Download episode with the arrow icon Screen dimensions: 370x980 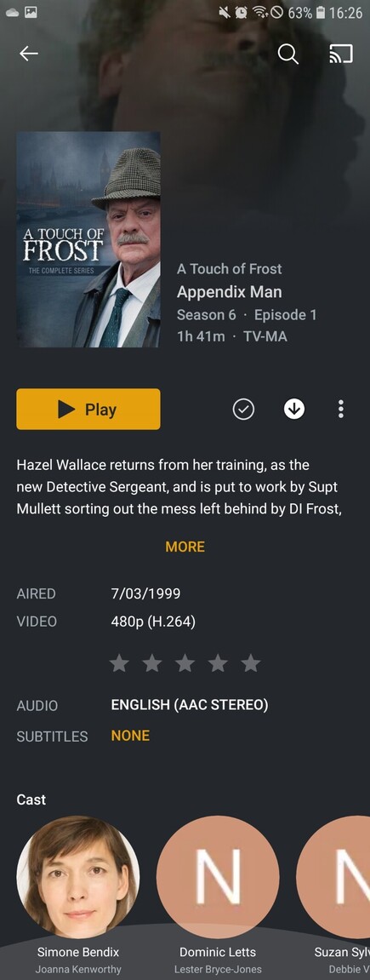pyautogui.click(x=294, y=410)
